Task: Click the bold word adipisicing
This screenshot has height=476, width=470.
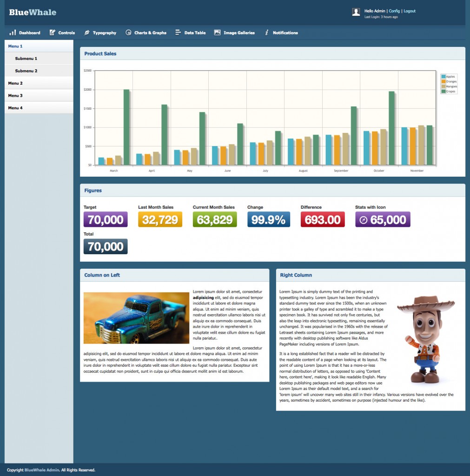Action: (x=203, y=297)
